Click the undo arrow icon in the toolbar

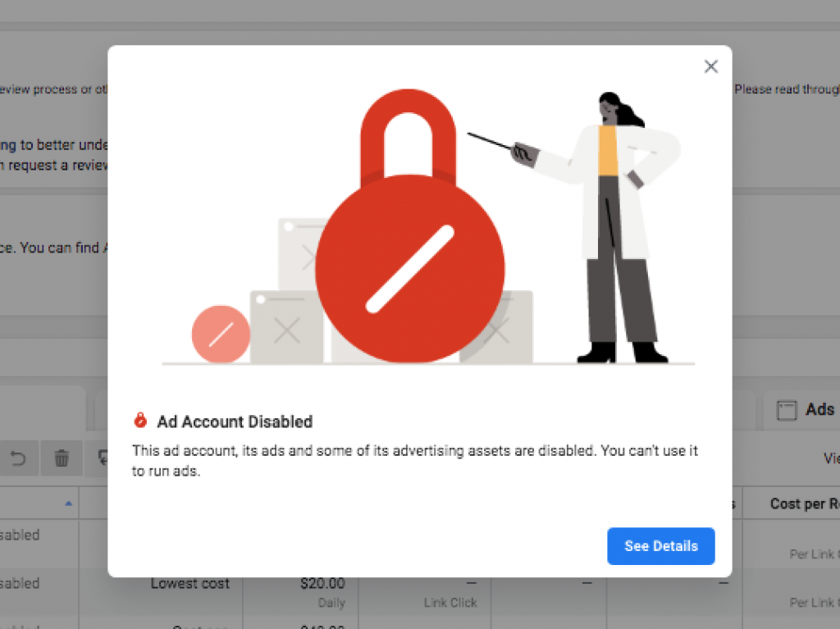[x=18, y=458]
